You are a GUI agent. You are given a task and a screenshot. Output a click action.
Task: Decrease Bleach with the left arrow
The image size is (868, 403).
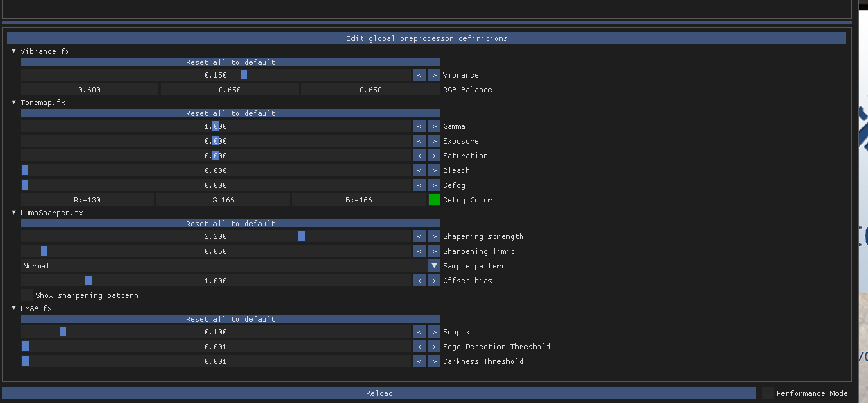pos(419,170)
